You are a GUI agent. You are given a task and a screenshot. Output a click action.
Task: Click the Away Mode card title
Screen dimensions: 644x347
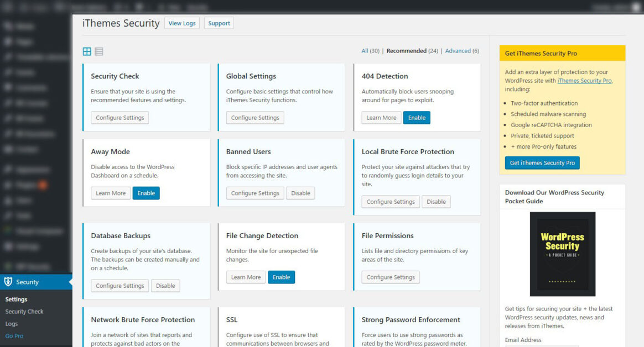click(x=111, y=152)
